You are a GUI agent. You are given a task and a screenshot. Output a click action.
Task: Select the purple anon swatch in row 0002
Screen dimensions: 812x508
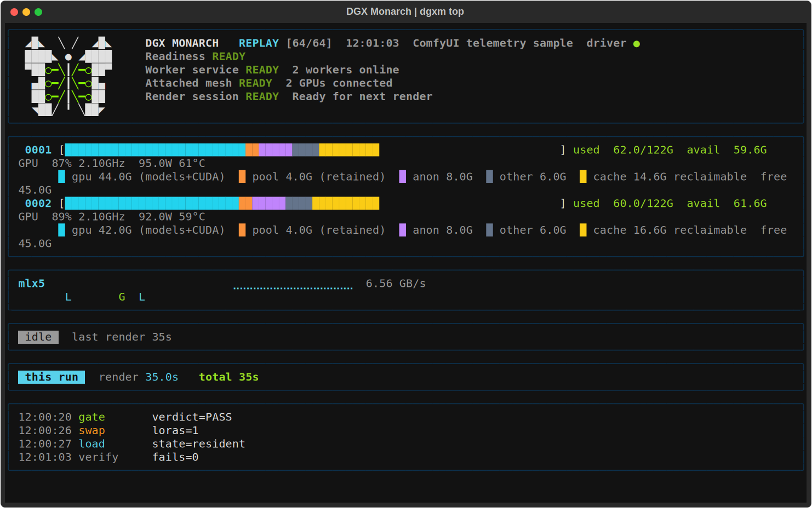point(403,230)
